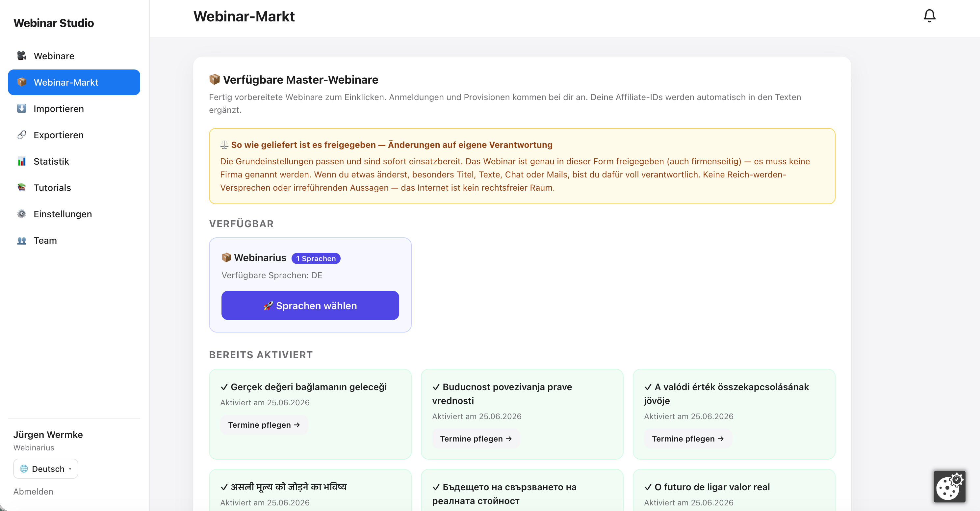The image size is (980, 511).
Task: Click the activation date on Buducnost povezivanja card
Action: pyautogui.click(x=477, y=416)
